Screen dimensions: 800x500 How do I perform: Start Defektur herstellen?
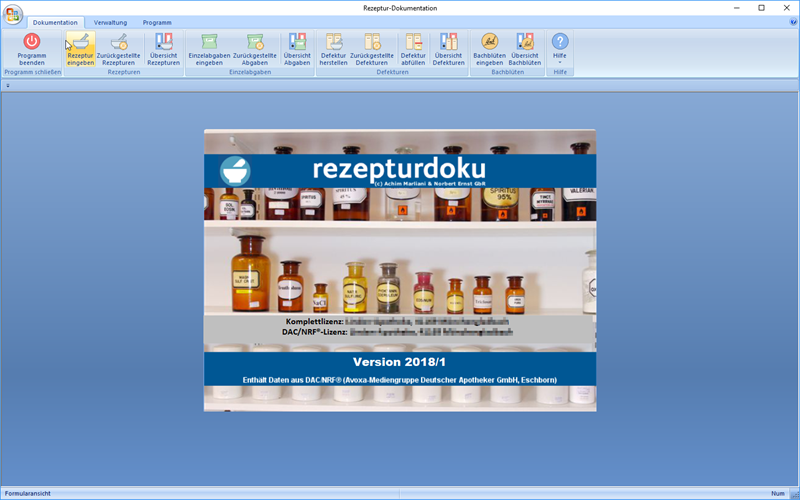tap(334, 48)
